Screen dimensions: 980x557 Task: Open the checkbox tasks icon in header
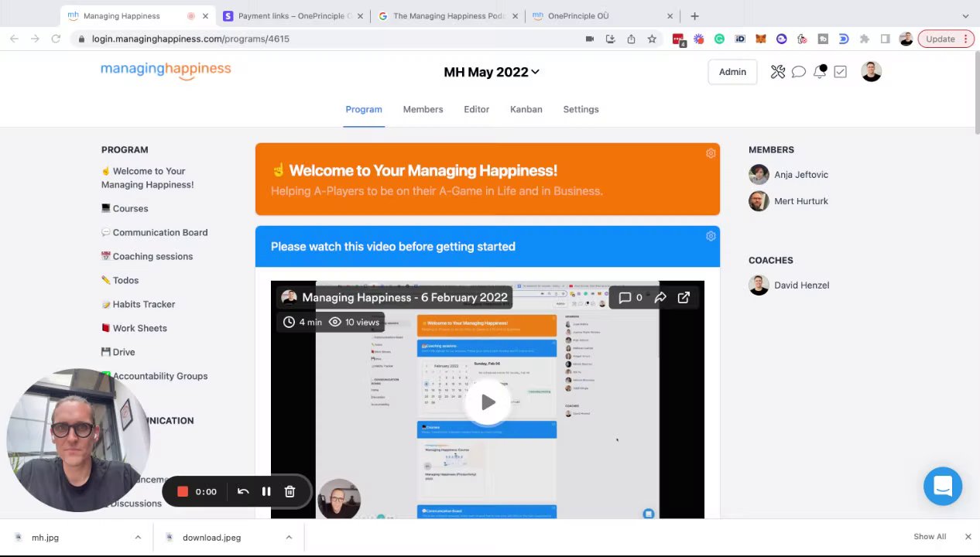pos(840,72)
